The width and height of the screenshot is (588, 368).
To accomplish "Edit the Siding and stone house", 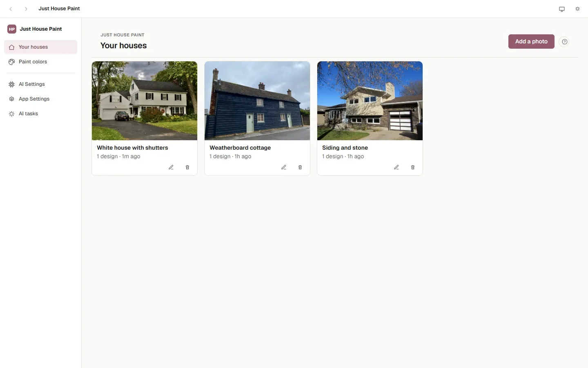I will point(396,167).
